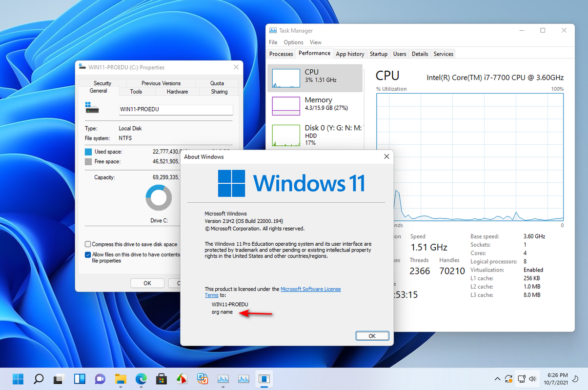Show hidden tray icons chevron
588x390 pixels.
497,379
